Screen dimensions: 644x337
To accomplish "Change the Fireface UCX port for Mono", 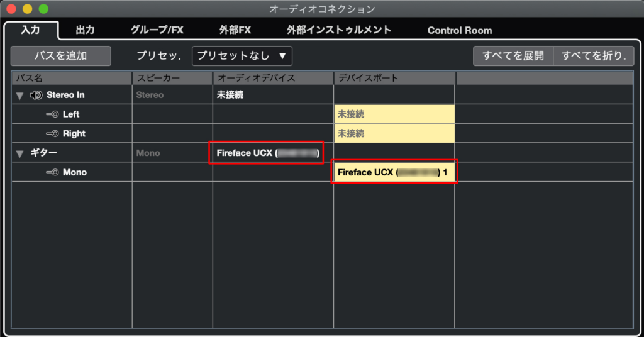I will tap(394, 172).
